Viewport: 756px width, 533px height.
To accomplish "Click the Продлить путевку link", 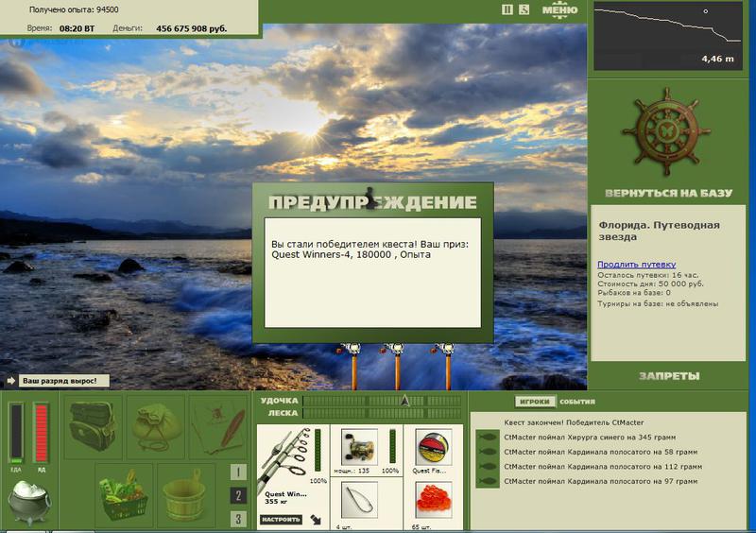I will (636, 265).
